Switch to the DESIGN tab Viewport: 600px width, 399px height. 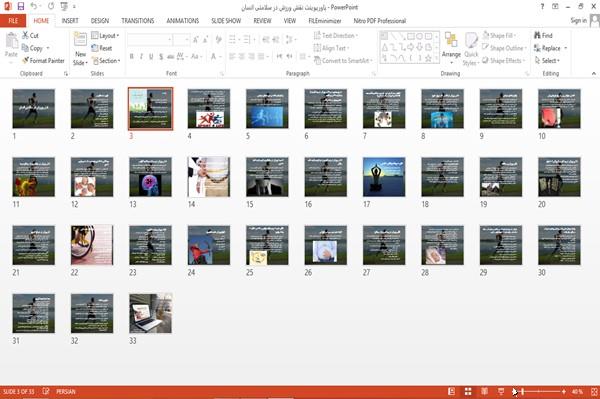(x=100, y=21)
